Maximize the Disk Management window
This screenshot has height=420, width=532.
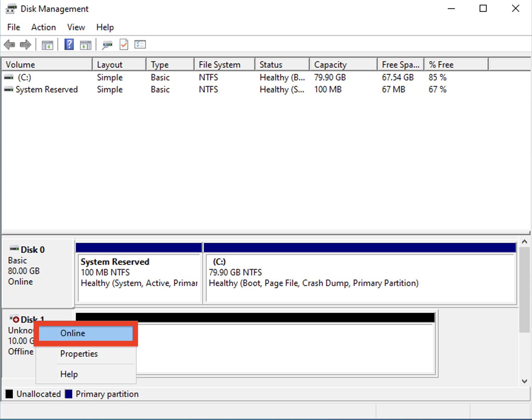(x=483, y=8)
